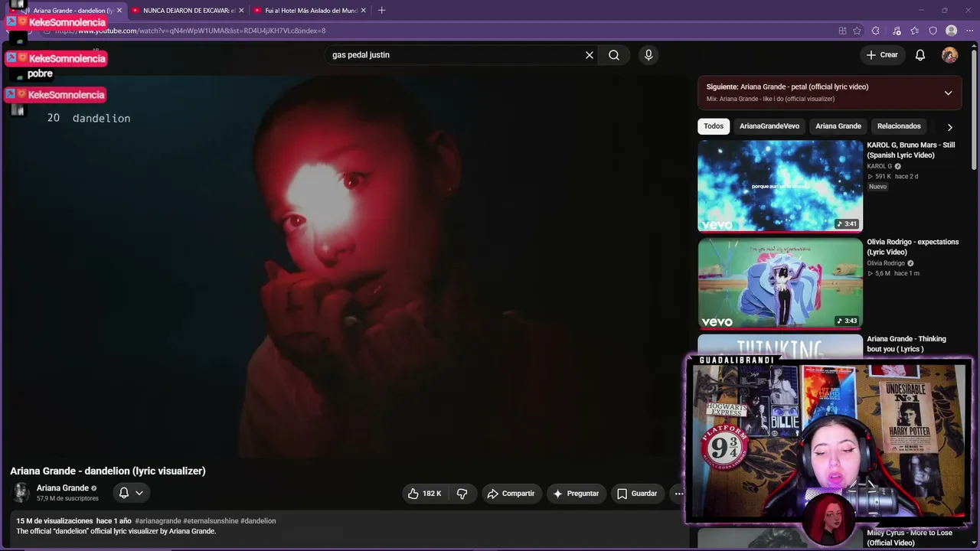
Task: Click the #dandelion hashtag
Action: pos(258,521)
